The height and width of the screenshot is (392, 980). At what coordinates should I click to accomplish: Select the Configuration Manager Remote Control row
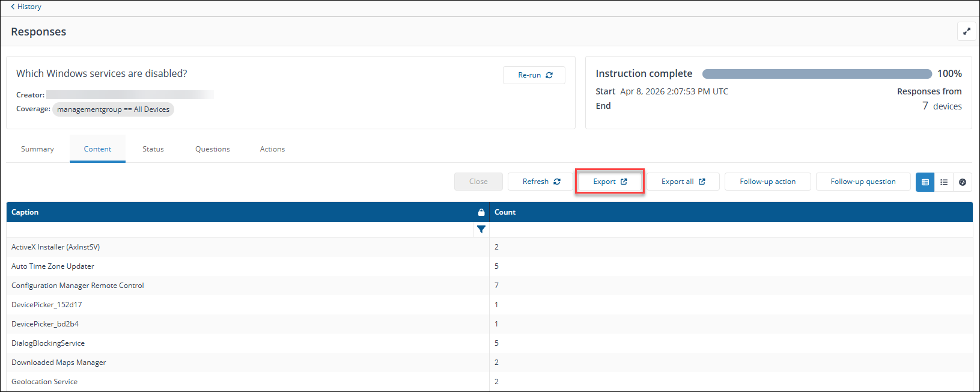pos(78,286)
